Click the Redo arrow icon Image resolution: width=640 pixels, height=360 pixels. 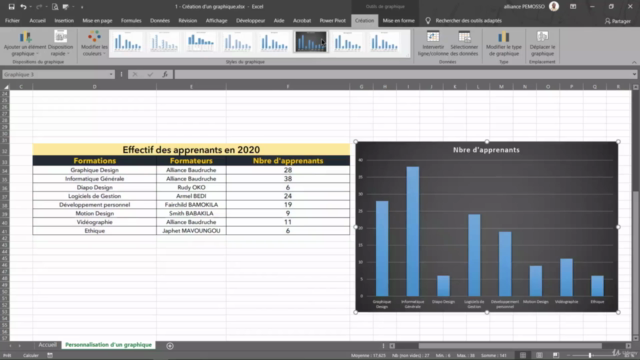(39, 7)
